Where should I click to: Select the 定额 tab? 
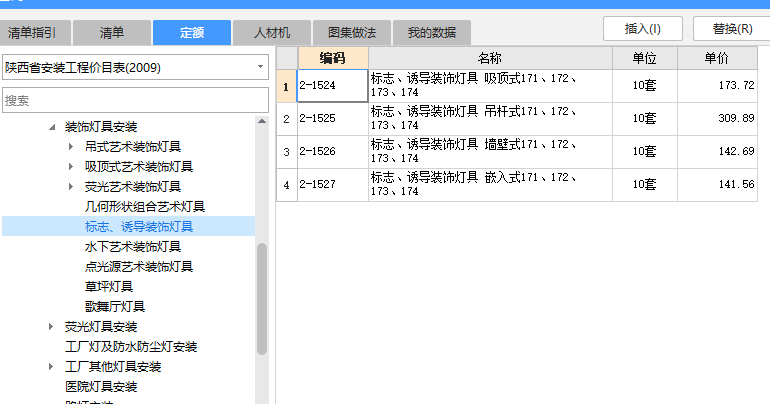point(192,33)
